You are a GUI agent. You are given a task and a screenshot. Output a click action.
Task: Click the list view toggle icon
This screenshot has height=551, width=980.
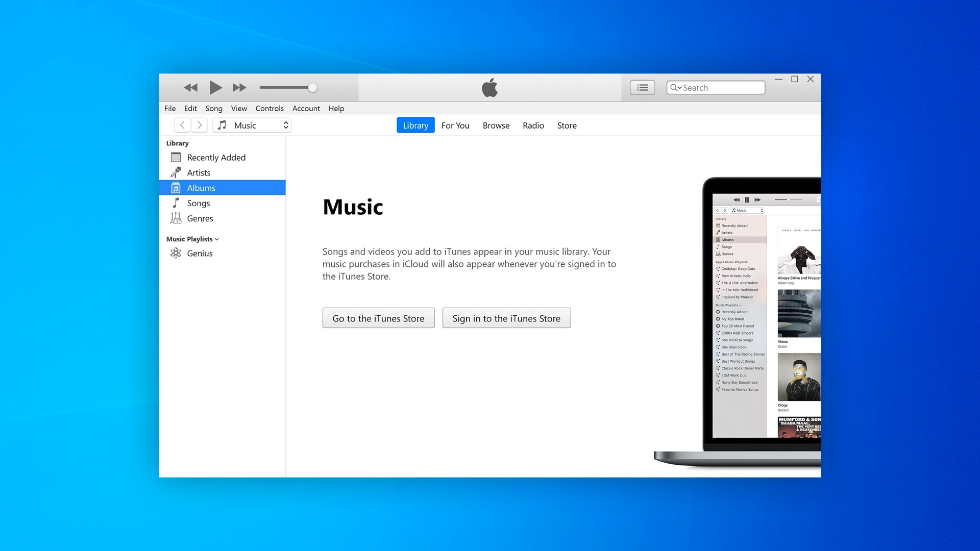click(x=642, y=87)
